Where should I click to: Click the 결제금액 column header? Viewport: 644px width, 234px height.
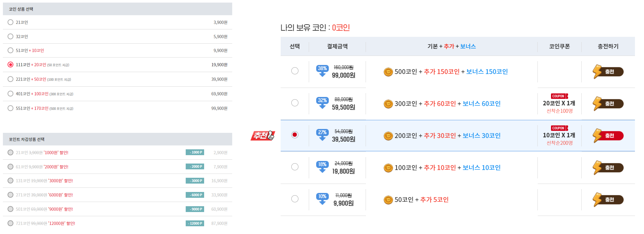(337, 47)
